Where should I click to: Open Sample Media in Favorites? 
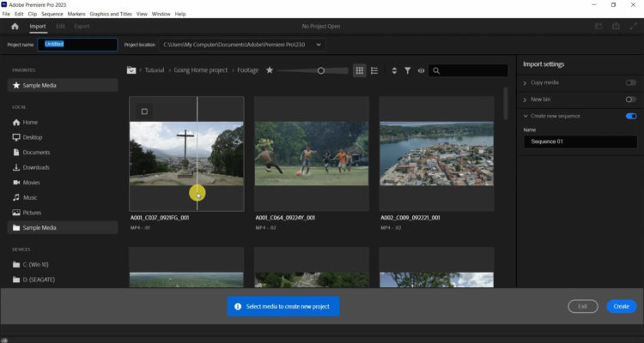(x=63, y=86)
